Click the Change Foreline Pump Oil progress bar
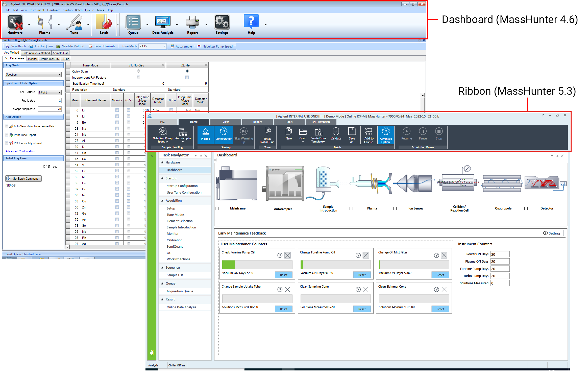588x375 pixels. click(x=335, y=265)
